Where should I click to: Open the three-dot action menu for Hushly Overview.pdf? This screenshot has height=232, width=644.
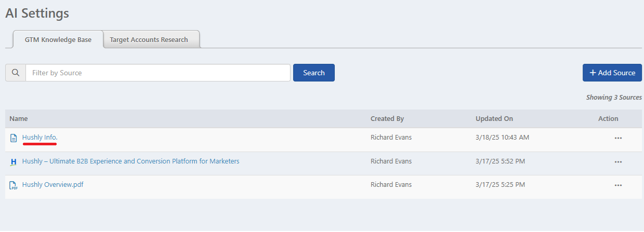coord(618,185)
